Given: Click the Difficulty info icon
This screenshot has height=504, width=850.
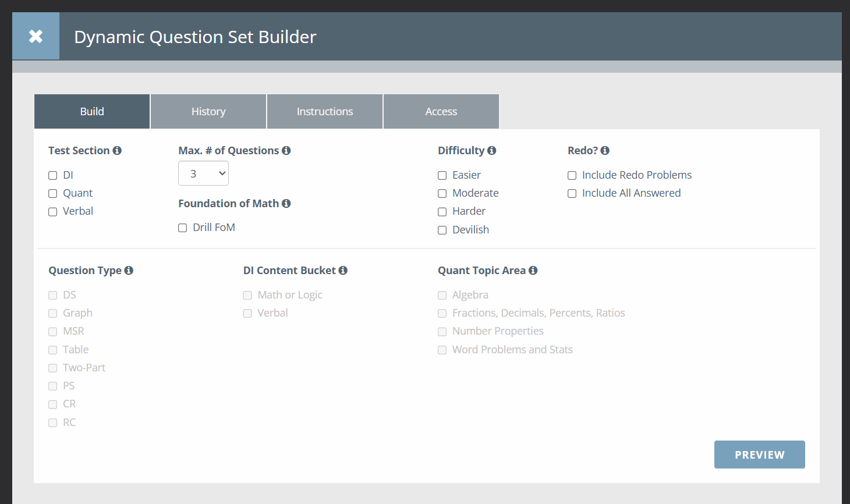Looking at the screenshot, I should click(492, 150).
